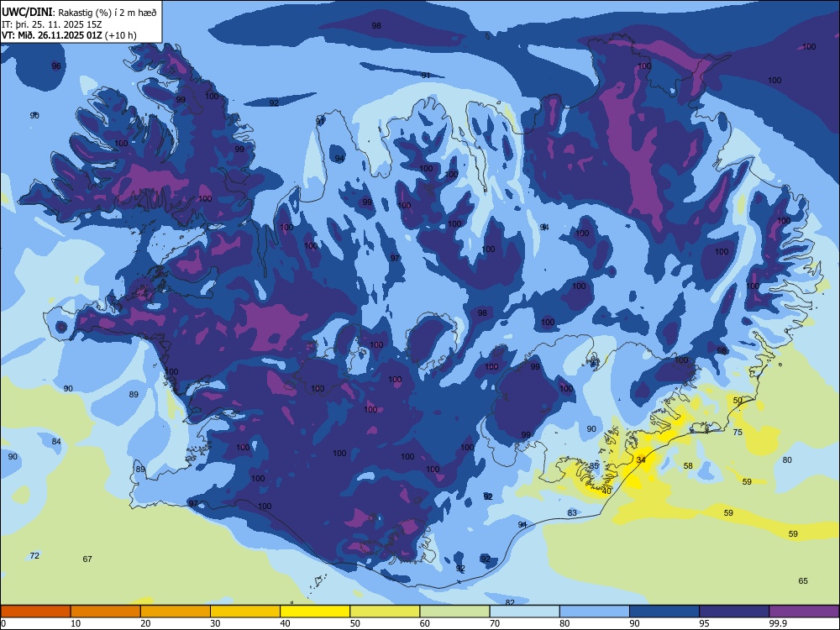The width and height of the screenshot is (840, 630).
Task: Select the '75' humidity reading
Action: tap(738, 432)
